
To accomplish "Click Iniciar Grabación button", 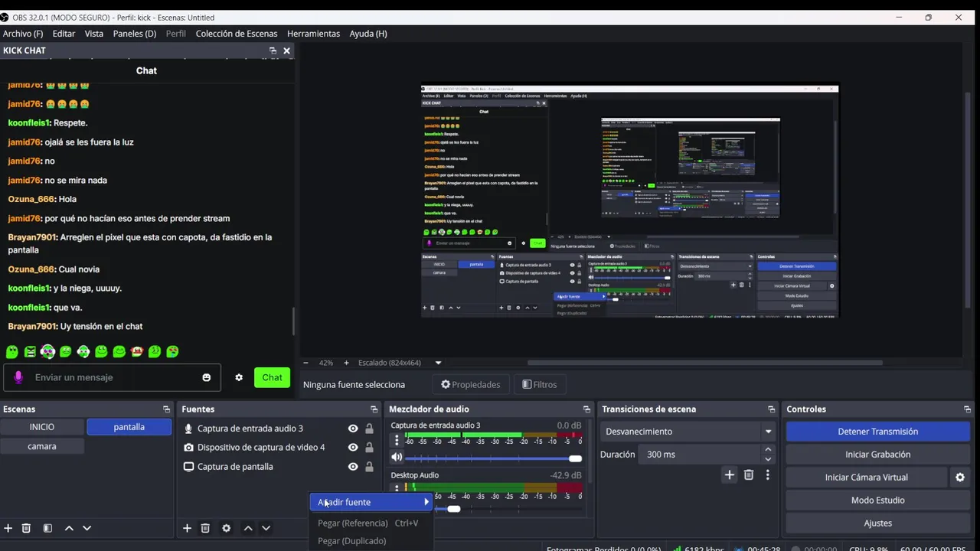I will coord(878,455).
